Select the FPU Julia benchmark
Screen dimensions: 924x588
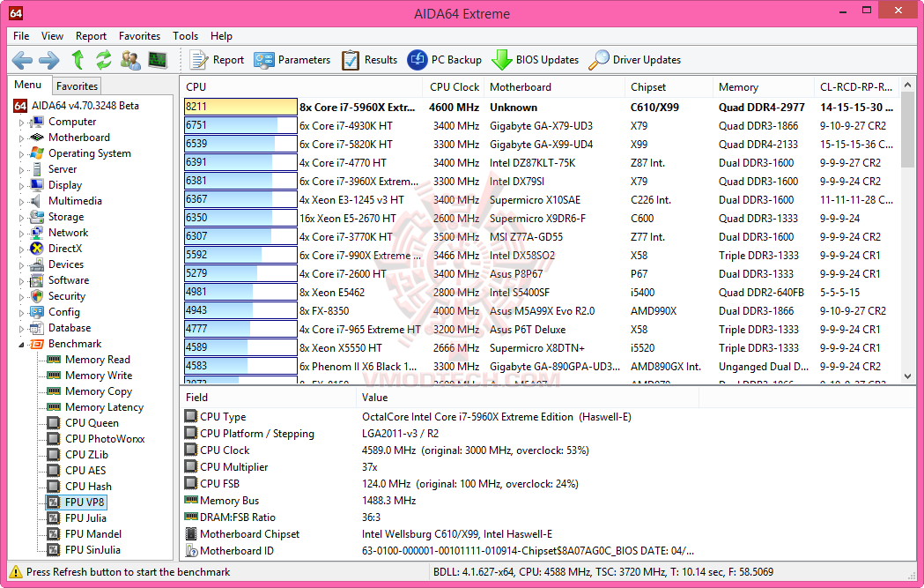(86, 518)
